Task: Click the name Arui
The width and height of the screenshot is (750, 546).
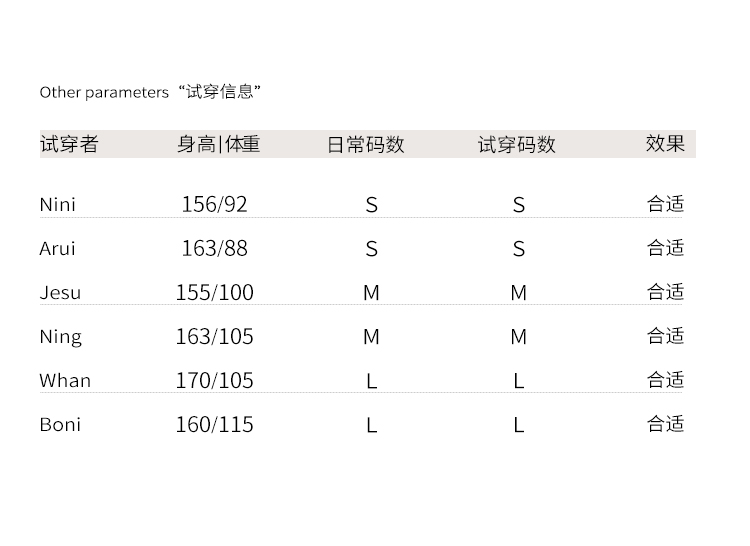Action: (58, 249)
